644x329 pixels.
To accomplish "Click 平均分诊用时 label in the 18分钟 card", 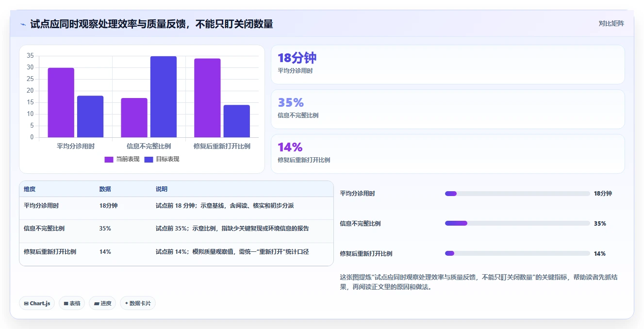I will tap(295, 71).
